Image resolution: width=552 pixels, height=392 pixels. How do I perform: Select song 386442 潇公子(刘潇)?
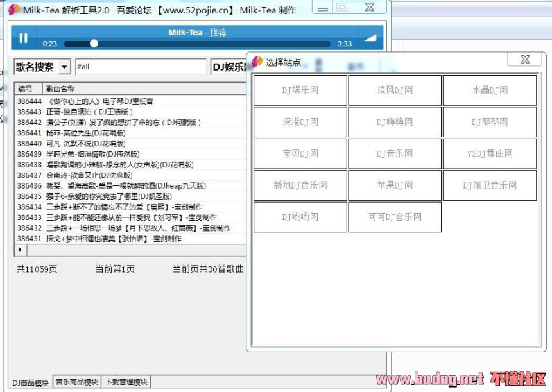pos(130,123)
